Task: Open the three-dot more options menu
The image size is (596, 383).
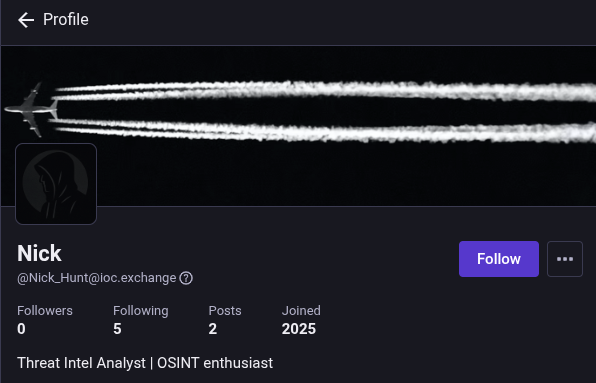Action: coord(565,259)
